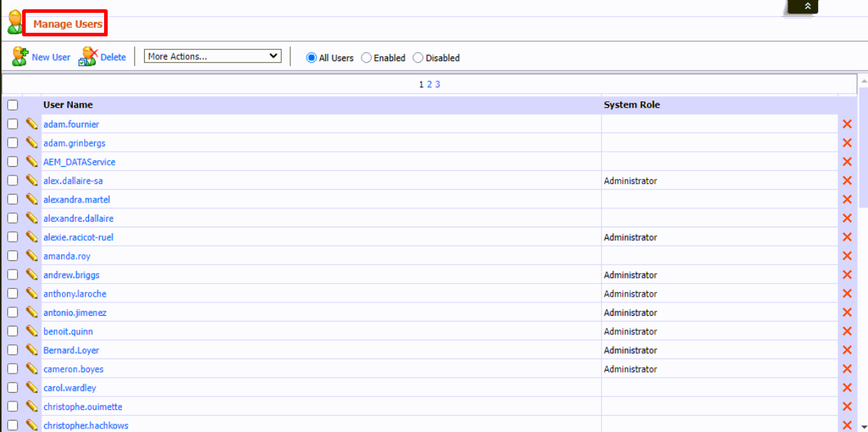Select the Enabled radio button

tap(367, 58)
